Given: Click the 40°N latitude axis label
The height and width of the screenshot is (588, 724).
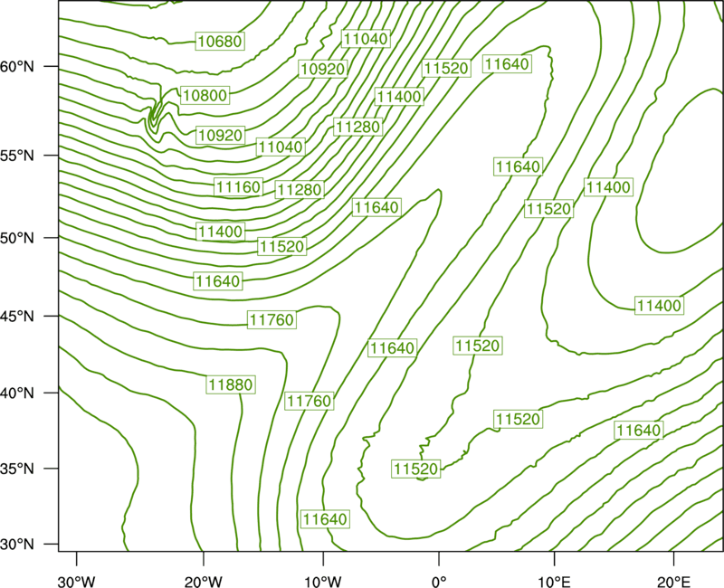Looking at the screenshot, I should click(x=17, y=394).
